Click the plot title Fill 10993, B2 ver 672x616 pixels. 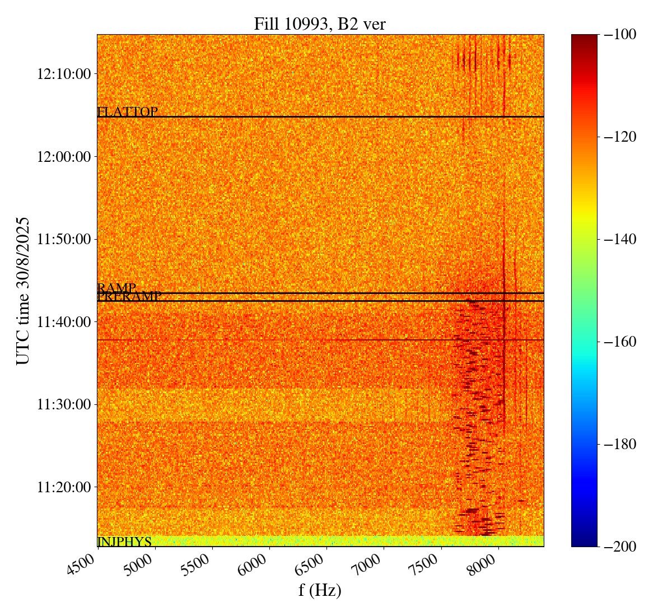pyautogui.click(x=320, y=24)
